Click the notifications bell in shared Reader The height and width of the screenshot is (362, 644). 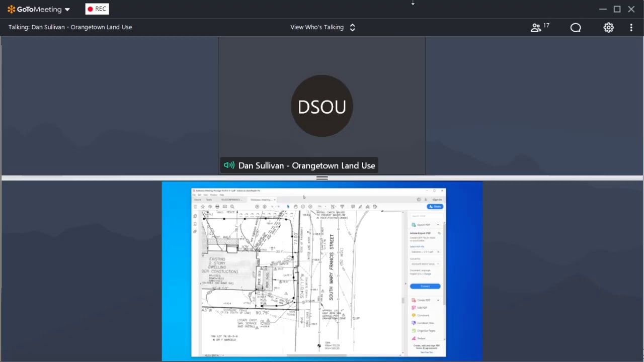pyautogui.click(x=426, y=200)
